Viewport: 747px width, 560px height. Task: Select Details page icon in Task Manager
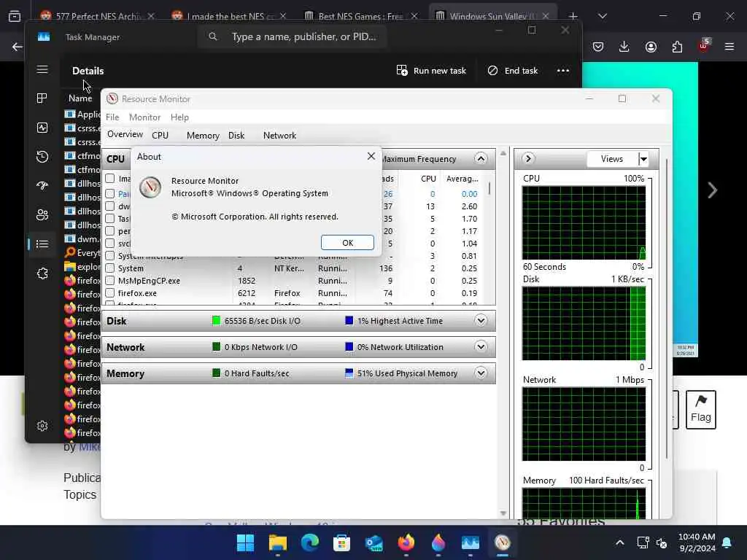pyautogui.click(x=42, y=244)
